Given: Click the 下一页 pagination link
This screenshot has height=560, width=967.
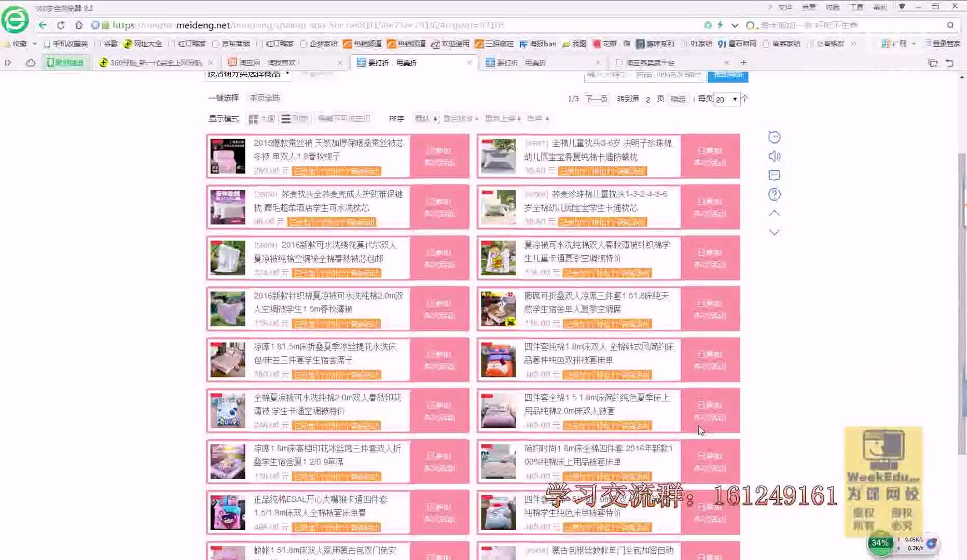Looking at the screenshot, I should point(596,99).
